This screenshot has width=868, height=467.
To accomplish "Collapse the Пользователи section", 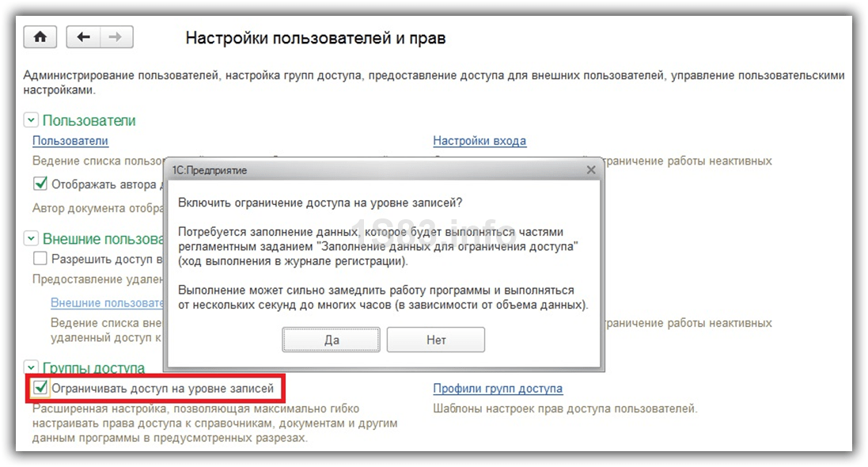I will [x=31, y=120].
